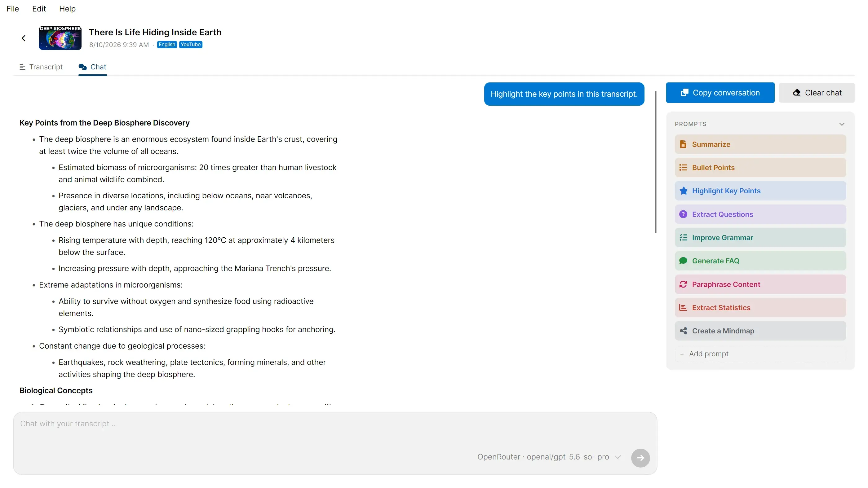
Task: Click the PROMPTS section label
Action: (690, 124)
